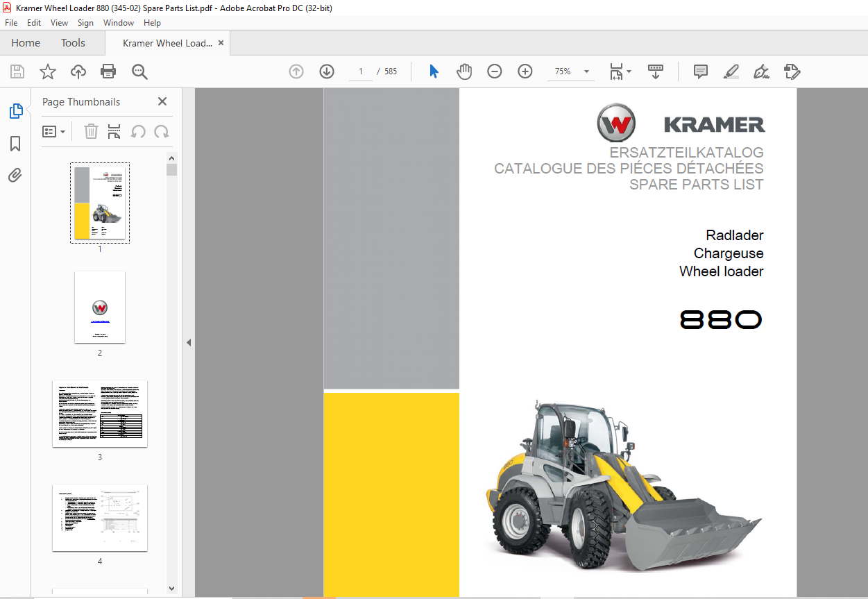Click the wheel loader picture
Viewport: 868px width, 599px height.
click(x=623, y=486)
